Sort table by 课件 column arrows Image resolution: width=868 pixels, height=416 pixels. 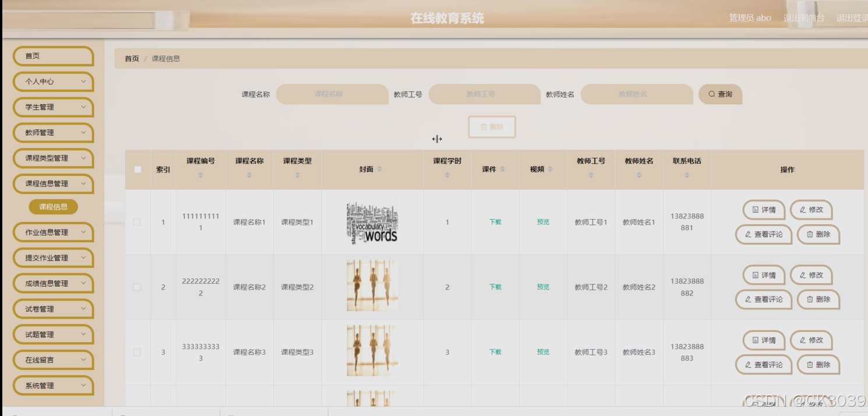502,170
